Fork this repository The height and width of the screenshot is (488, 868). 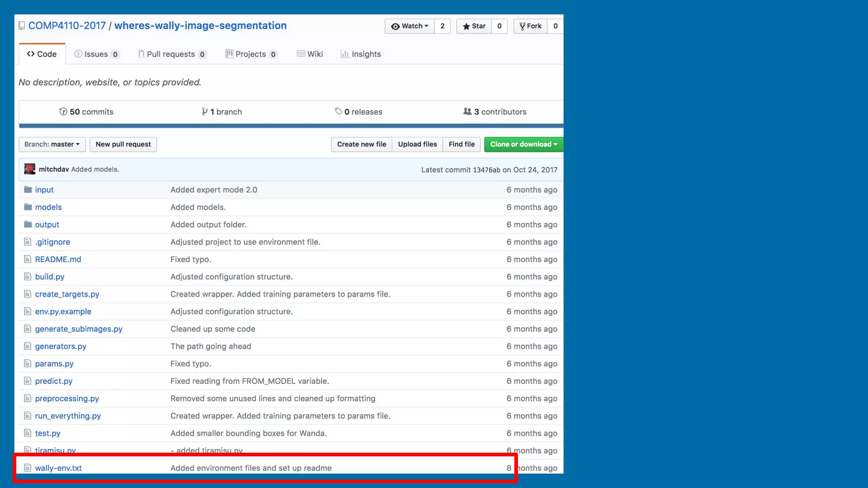(530, 26)
